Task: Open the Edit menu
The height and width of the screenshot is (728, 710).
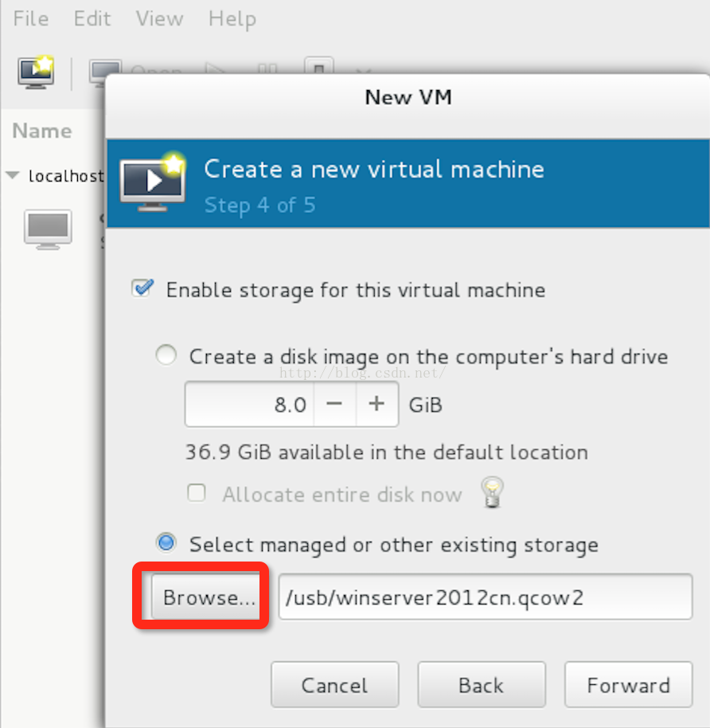Action: [92, 18]
